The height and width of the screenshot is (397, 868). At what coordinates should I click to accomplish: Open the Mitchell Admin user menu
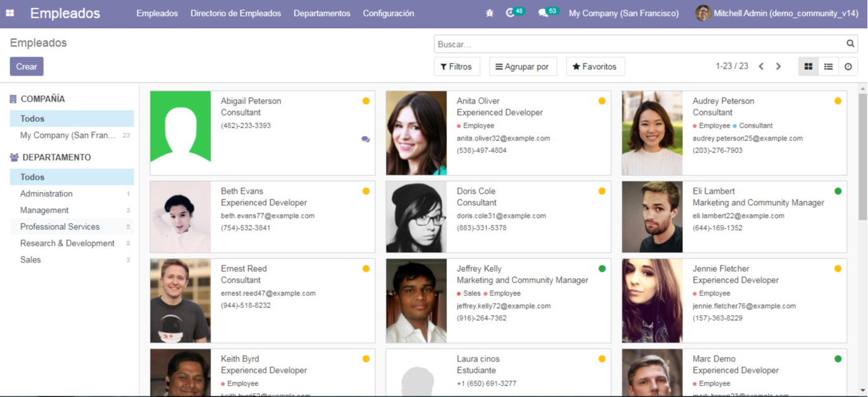coord(777,13)
